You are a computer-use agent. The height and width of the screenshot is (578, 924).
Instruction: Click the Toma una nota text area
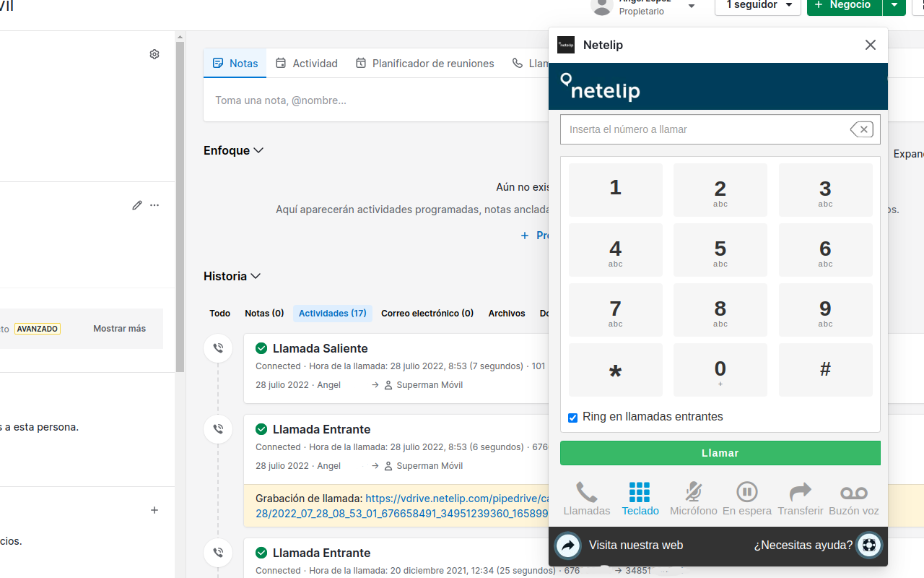click(375, 100)
